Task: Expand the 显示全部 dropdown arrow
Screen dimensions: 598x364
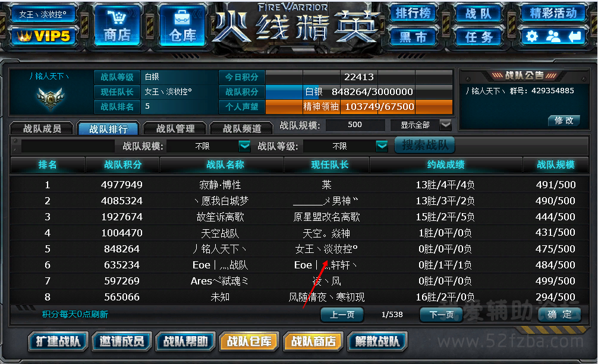Action: [445, 125]
